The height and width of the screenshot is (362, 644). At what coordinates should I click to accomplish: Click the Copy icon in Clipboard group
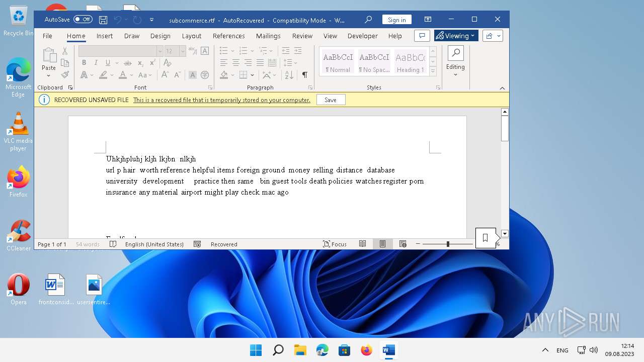coord(65,63)
